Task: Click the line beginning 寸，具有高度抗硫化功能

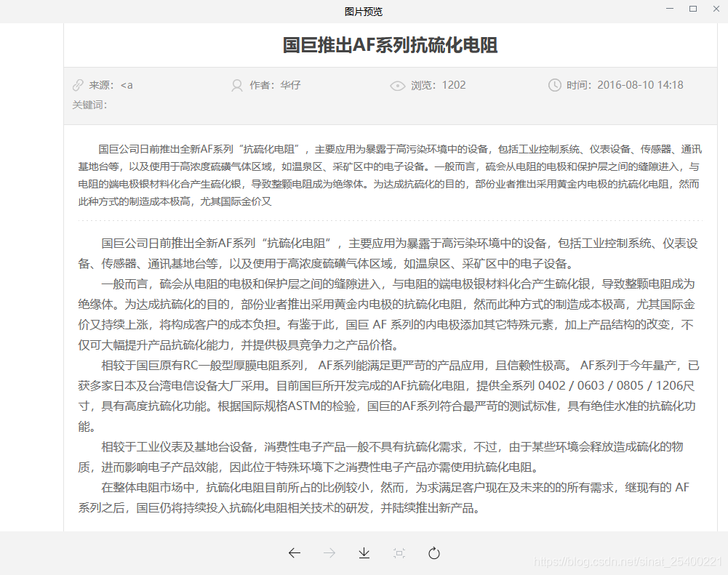Action: [387, 406]
